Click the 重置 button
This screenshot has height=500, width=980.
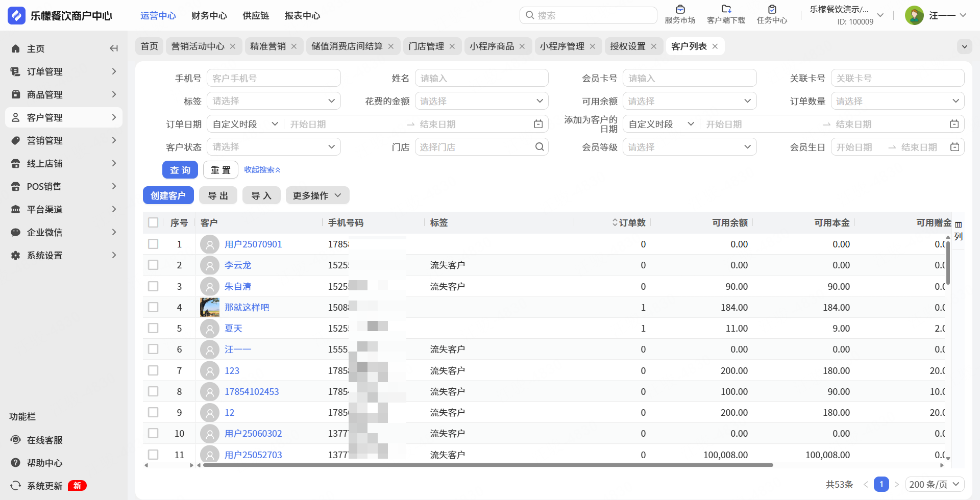click(220, 170)
